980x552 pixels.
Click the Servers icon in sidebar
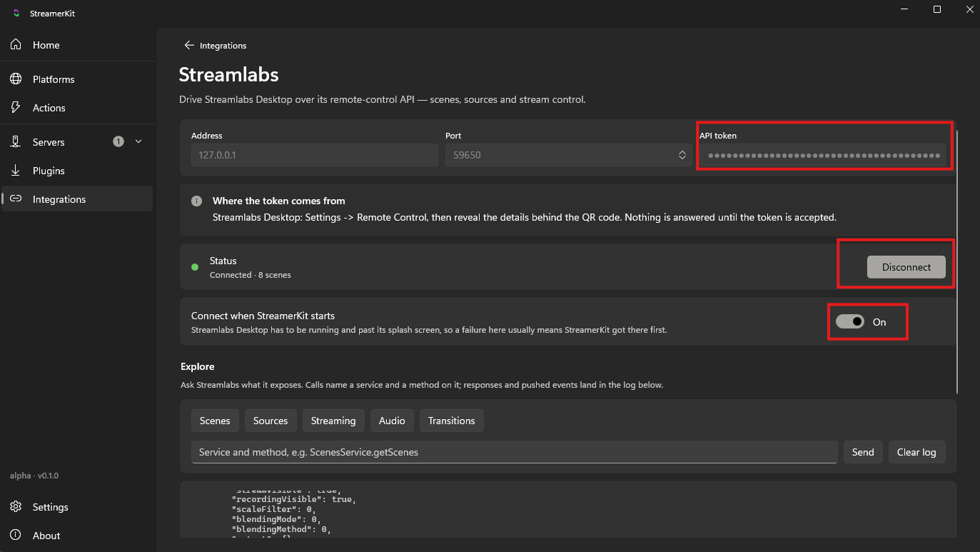tap(16, 142)
